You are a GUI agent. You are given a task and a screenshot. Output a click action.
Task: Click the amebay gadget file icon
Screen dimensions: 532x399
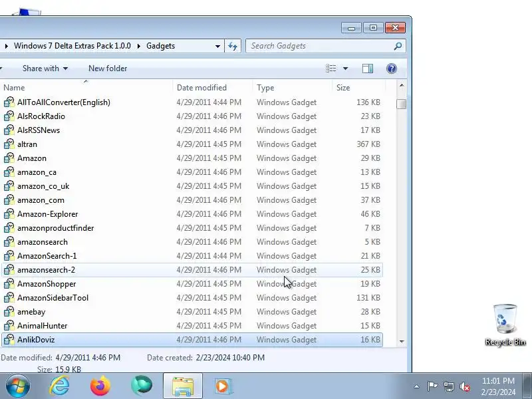click(9, 311)
